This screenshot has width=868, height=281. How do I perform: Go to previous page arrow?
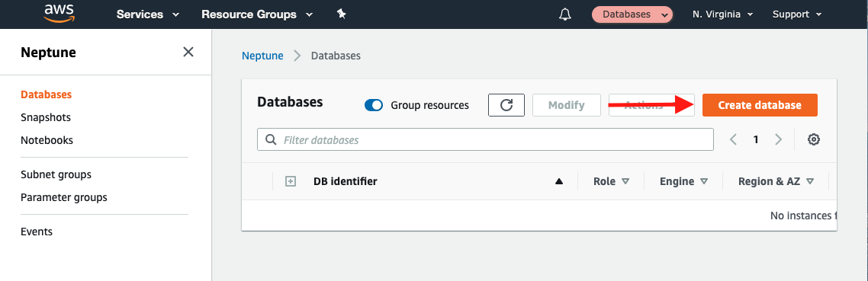tap(734, 140)
